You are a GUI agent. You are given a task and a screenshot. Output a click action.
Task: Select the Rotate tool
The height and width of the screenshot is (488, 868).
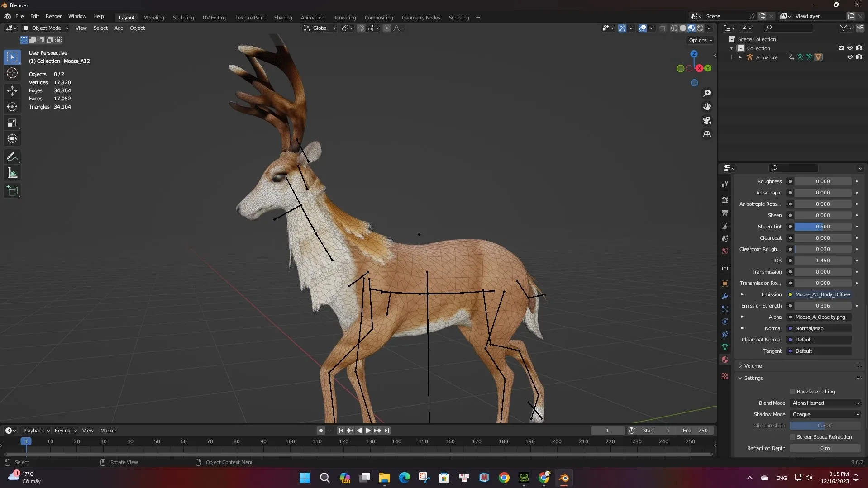[12, 107]
